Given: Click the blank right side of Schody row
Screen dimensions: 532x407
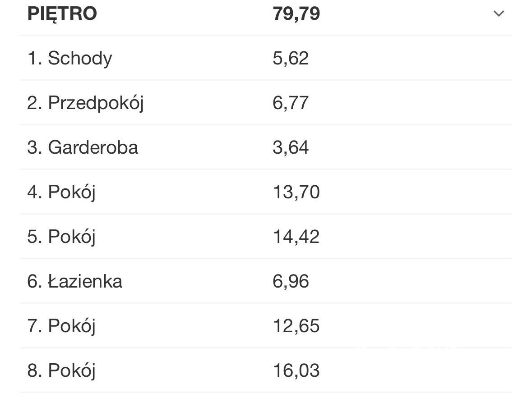Looking at the screenshot, I should [429, 59].
